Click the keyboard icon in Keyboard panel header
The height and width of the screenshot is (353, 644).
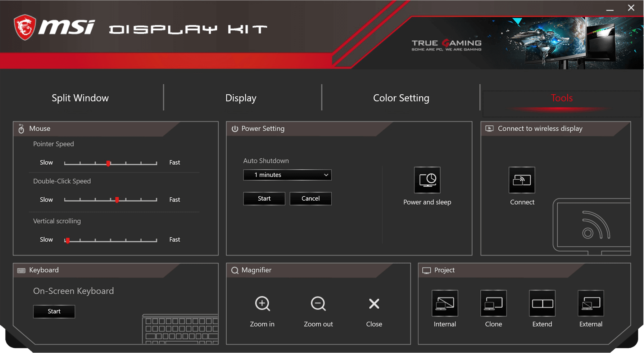point(21,271)
